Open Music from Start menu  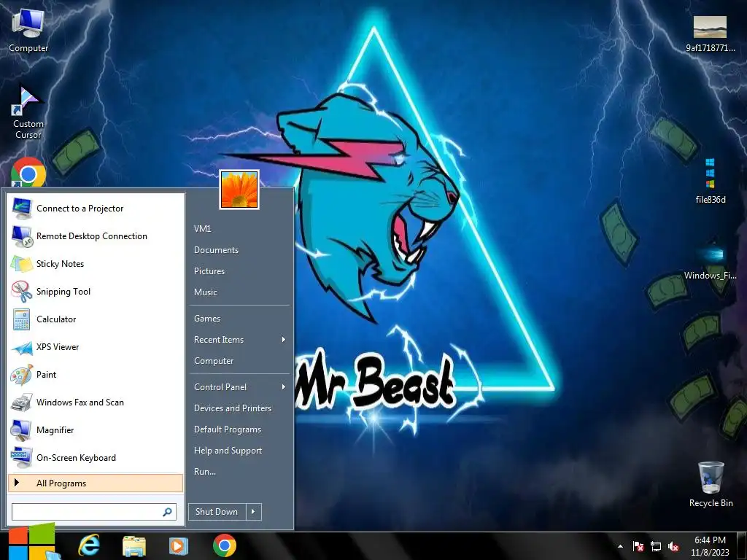(x=205, y=292)
